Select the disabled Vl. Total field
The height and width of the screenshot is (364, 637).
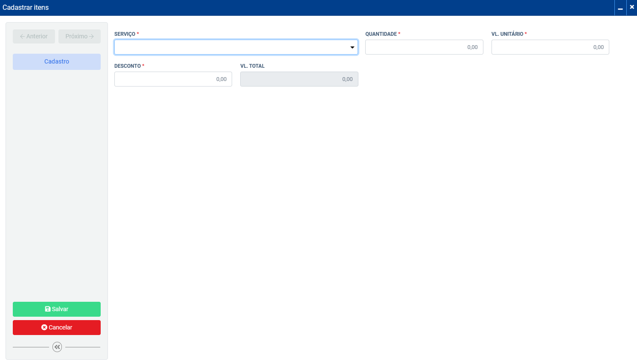(299, 79)
